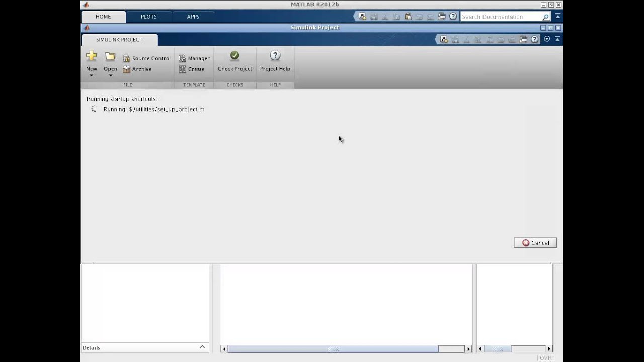Click center pane scroll-left arrow
Image resolution: width=644 pixels, height=362 pixels.
point(224,349)
